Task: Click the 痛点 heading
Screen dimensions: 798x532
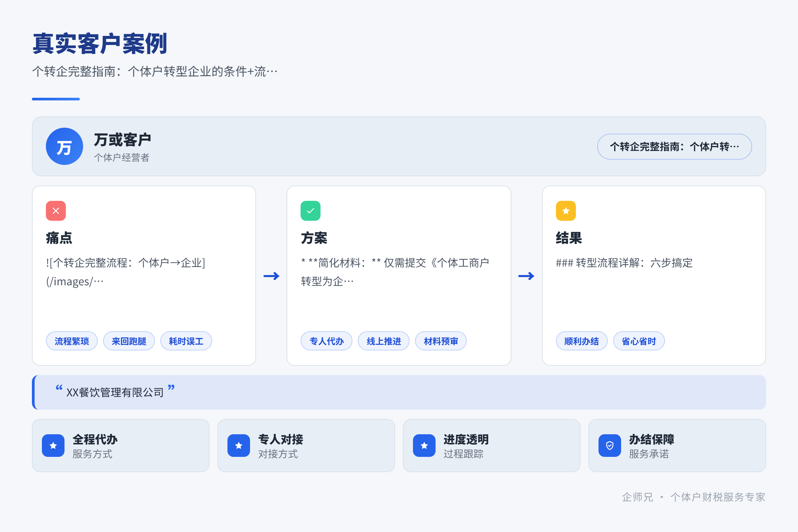Action: coord(59,238)
